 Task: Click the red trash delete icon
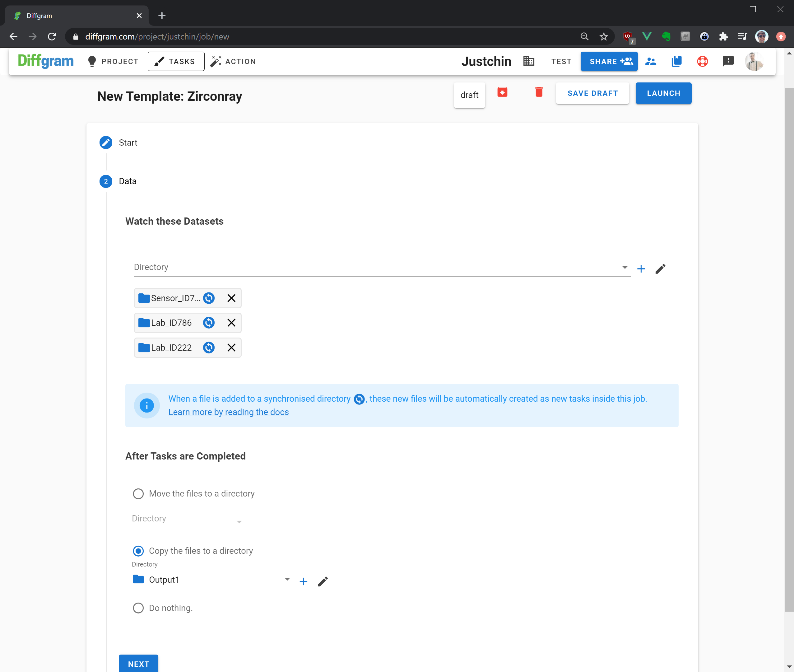538,92
